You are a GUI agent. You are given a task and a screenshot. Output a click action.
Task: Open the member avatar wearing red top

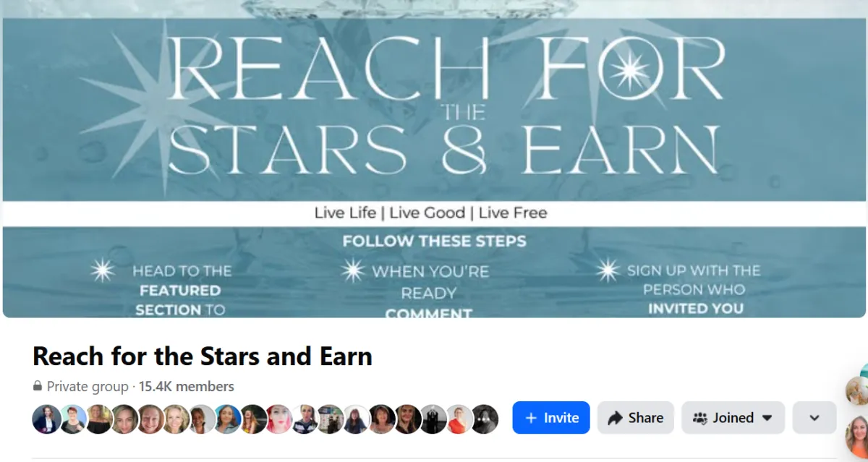[459, 419]
